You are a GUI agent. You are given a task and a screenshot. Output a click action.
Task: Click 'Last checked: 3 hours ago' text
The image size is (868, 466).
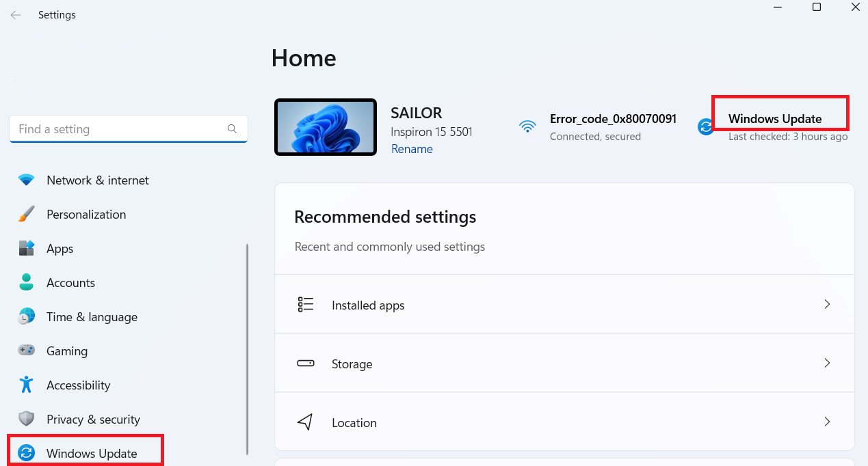788,137
